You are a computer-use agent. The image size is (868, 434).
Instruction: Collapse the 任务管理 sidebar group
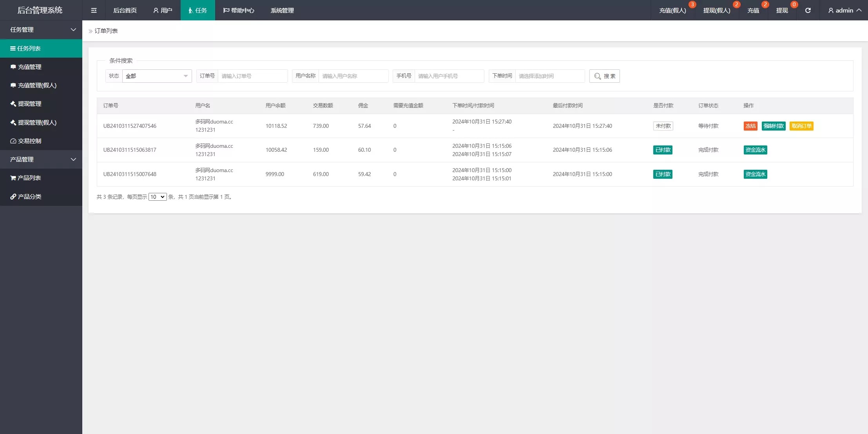(73, 30)
